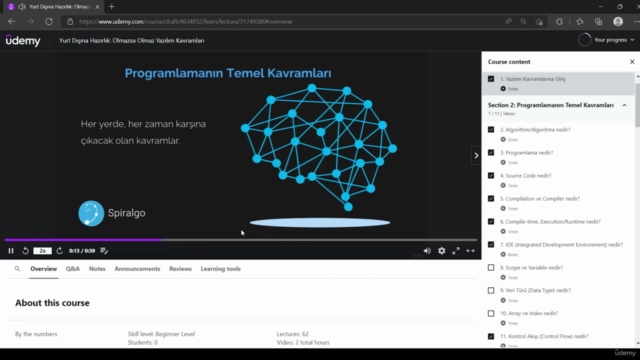Uncheck lecture 11 Kontrol Akışı
The image size is (640, 360).
point(491,336)
